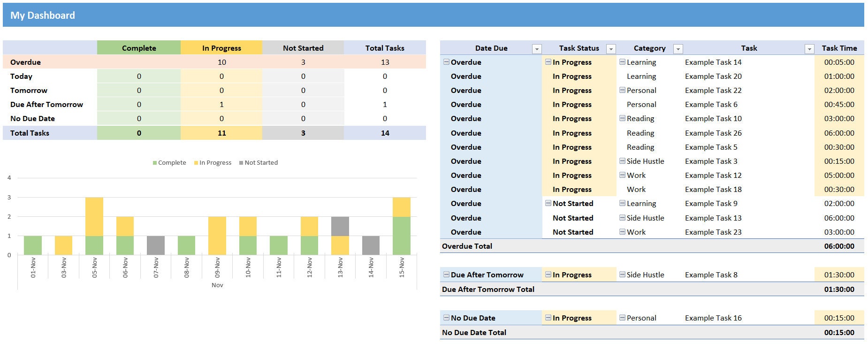The width and height of the screenshot is (868, 344).
Task: Click the 00:45:00 task time cell
Action: tap(839, 104)
